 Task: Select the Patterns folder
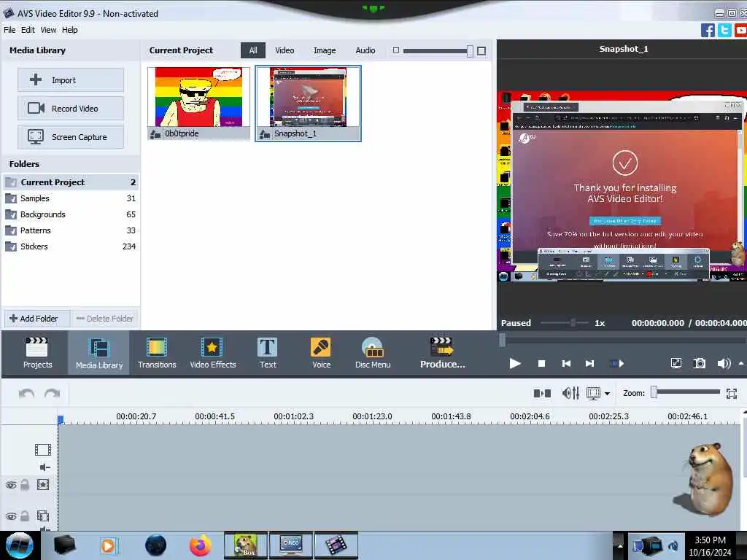71,230
